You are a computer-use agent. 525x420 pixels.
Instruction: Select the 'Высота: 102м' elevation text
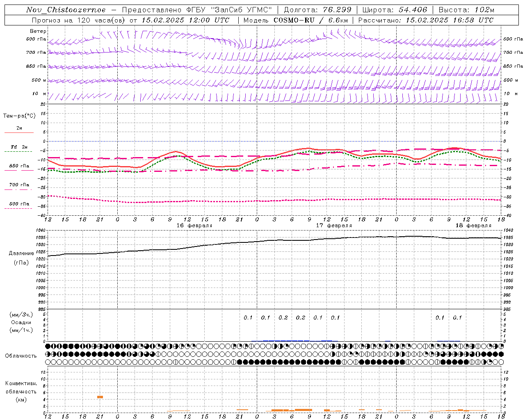[466, 10]
